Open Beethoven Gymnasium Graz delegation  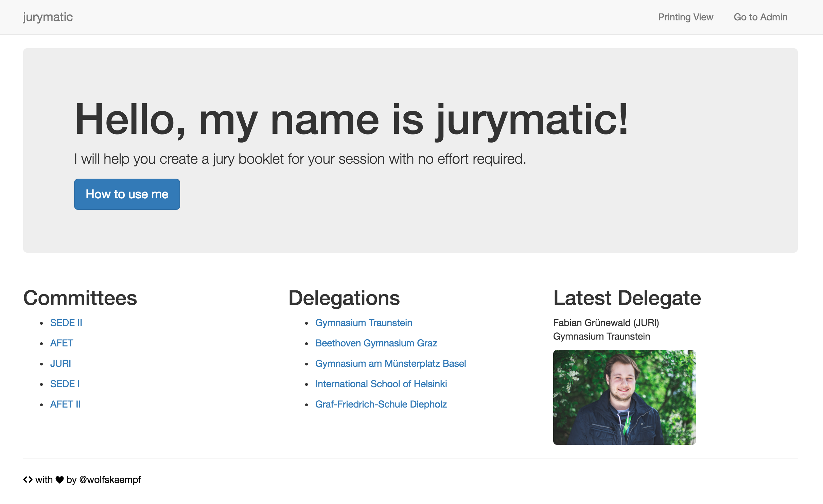376,343
